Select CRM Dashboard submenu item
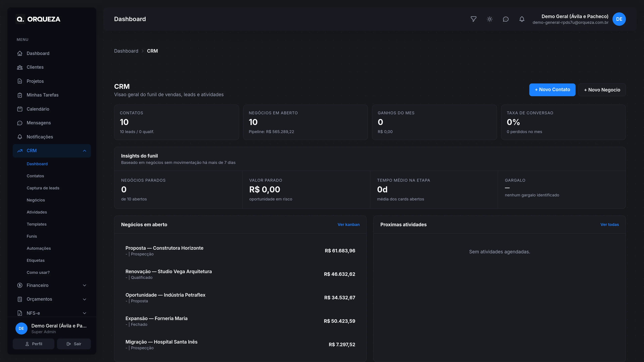The height and width of the screenshot is (362, 644). (37, 164)
